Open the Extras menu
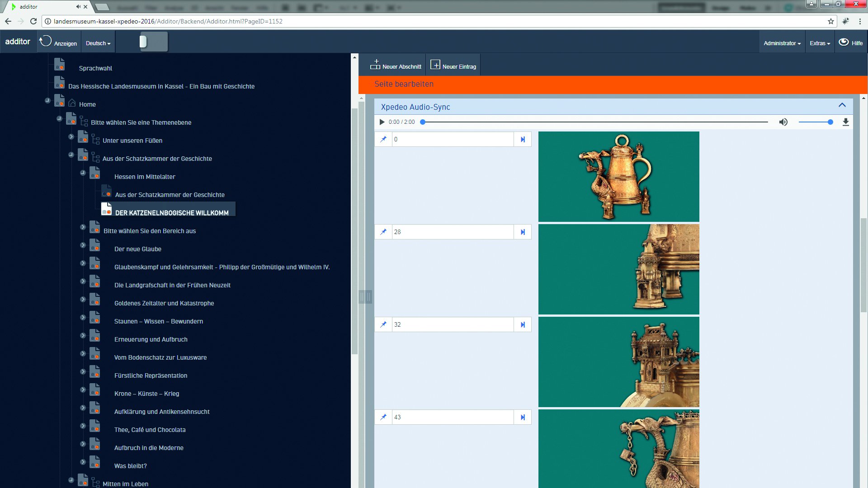868x488 pixels. (820, 43)
